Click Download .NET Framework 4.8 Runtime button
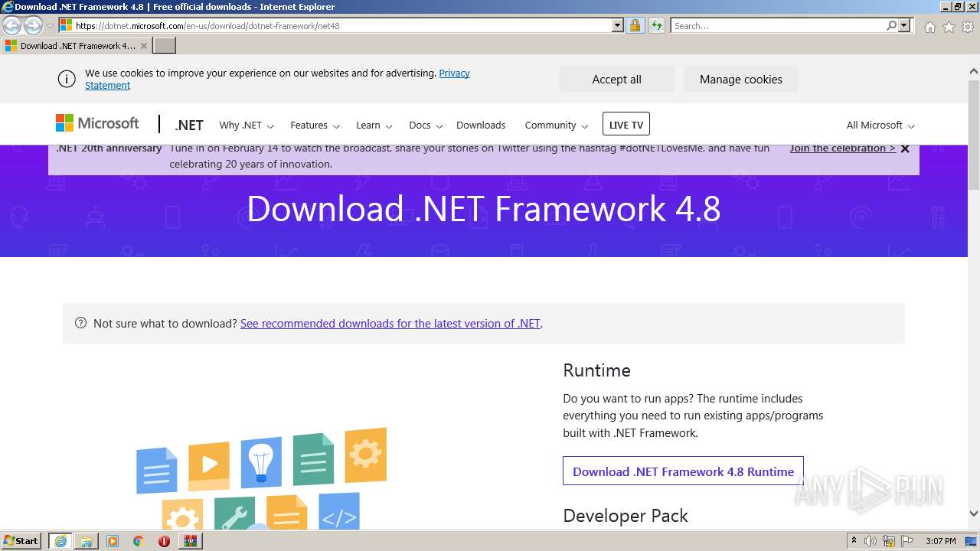Viewport: 980px width, 551px height. click(x=683, y=471)
